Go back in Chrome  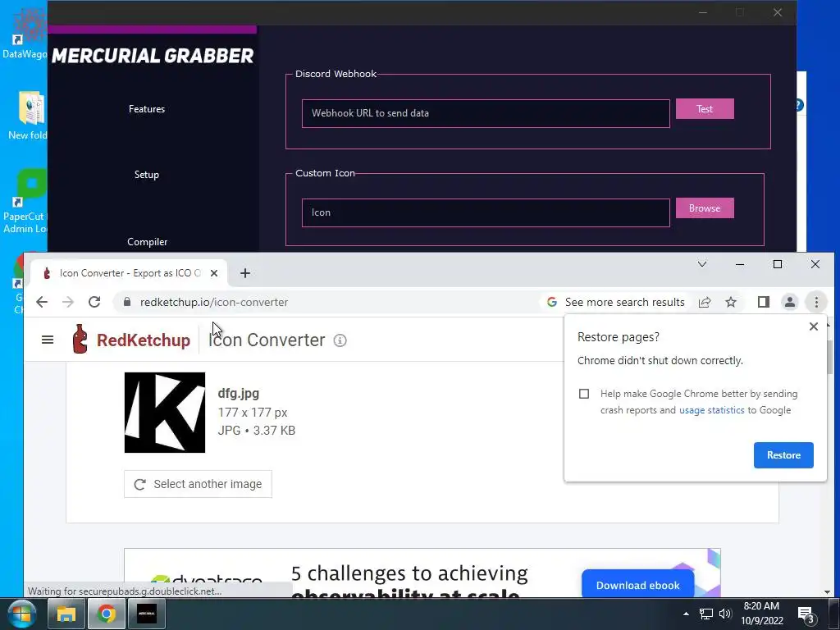[x=42, y=302]
